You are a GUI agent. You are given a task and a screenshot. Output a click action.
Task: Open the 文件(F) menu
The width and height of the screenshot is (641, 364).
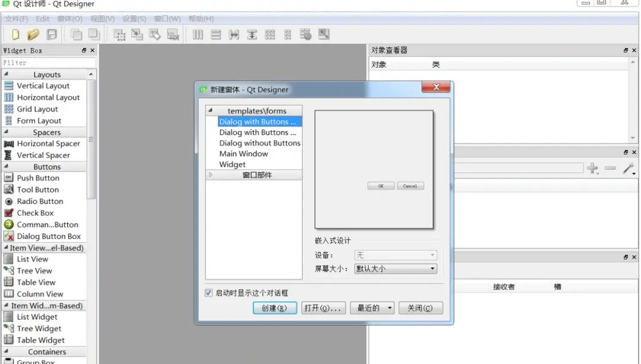pos(17,19)
